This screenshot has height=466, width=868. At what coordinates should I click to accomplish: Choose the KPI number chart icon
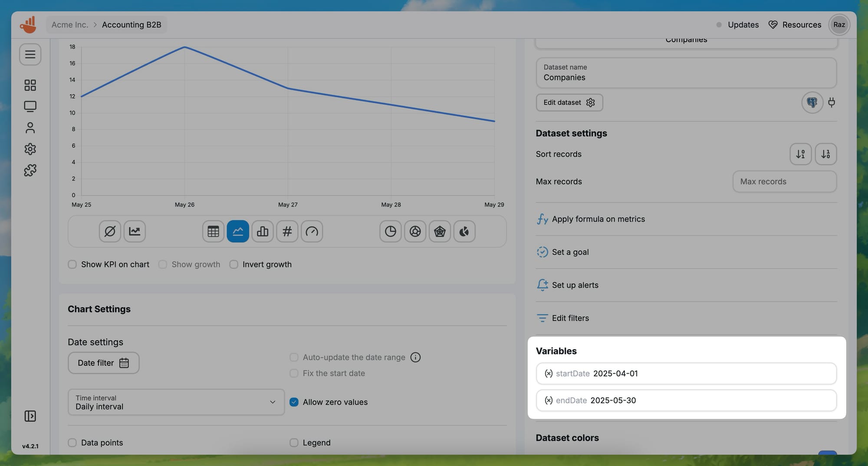point(287,231)
